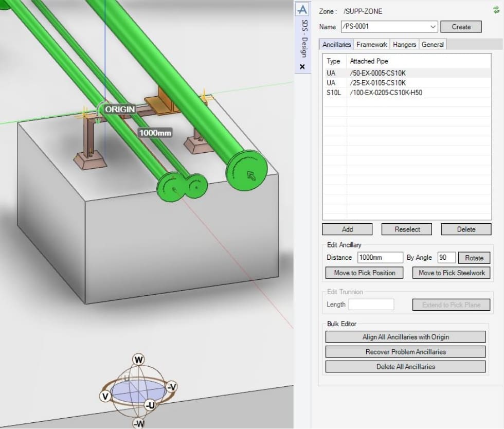The height and width of the screenshot is (429, 504).
Task: Click the By Angle input field
Action: pos(446,258)
